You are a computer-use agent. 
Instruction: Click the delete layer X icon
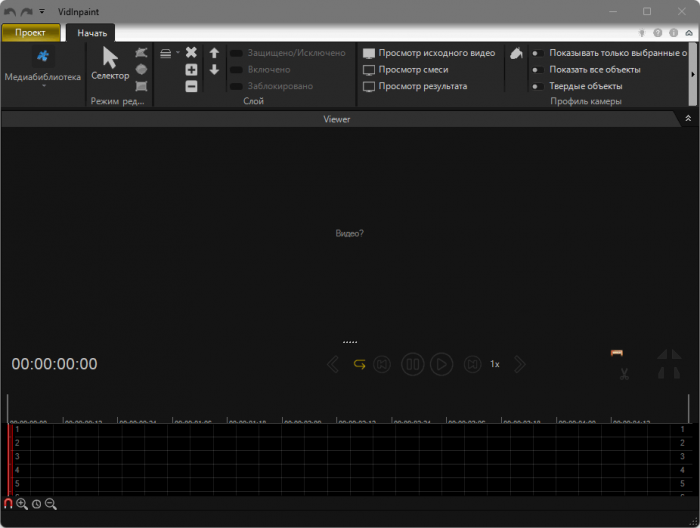pos(191,52)
